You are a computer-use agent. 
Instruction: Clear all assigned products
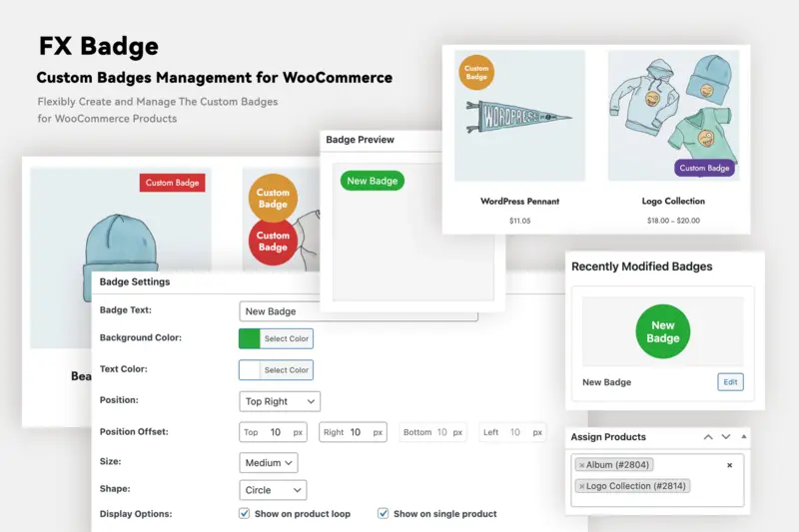(x=729, y=465)
